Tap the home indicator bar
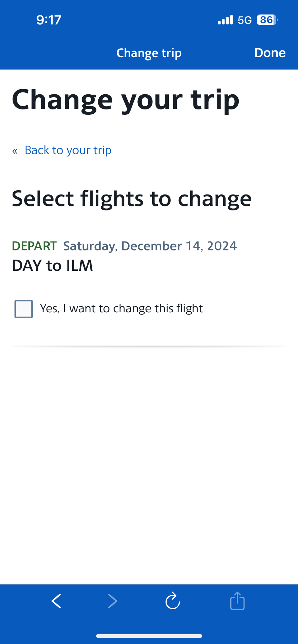The width and height of the screenshot is (298, 644). (149, 636)
